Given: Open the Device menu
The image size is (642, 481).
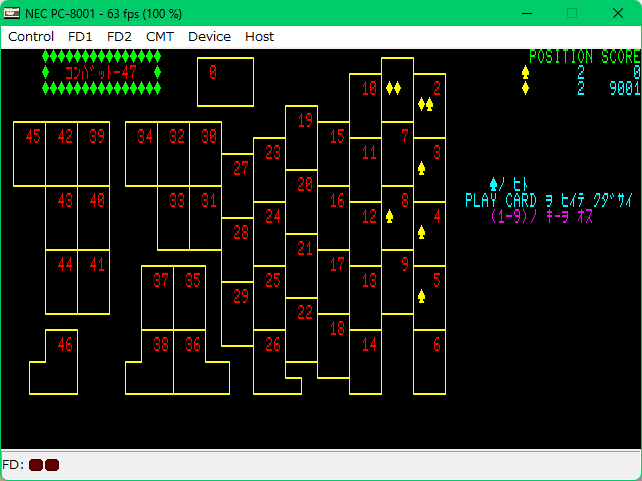Looking at the screenshot, I should [x=209, y=37].
